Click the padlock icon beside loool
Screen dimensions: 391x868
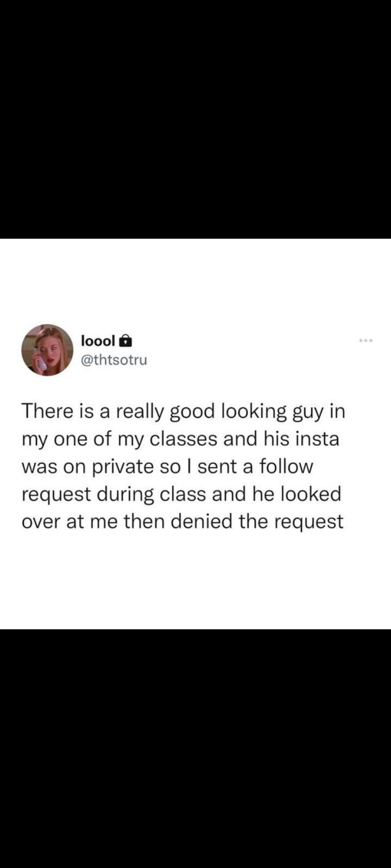[x=125, y=340]
